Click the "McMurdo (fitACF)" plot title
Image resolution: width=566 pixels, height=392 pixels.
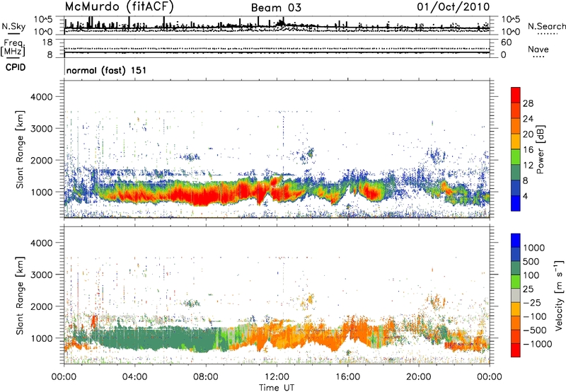(x=119, y=7)
